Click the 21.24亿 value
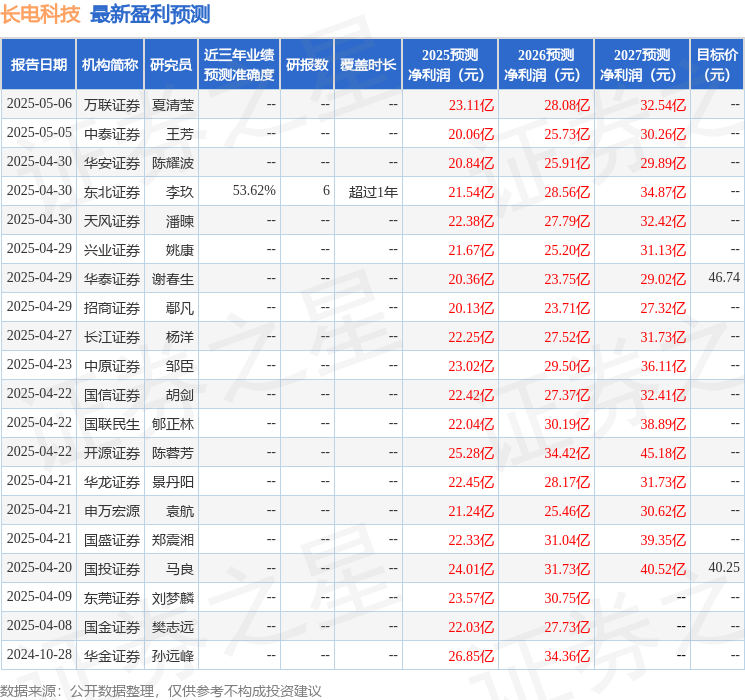 (x=471, y=510)
